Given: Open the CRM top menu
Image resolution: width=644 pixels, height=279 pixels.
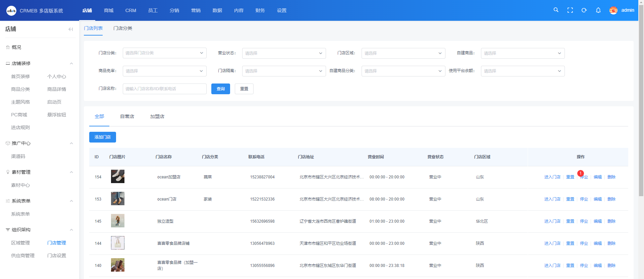Looking at the screenshot, I should tap(131, 10).
